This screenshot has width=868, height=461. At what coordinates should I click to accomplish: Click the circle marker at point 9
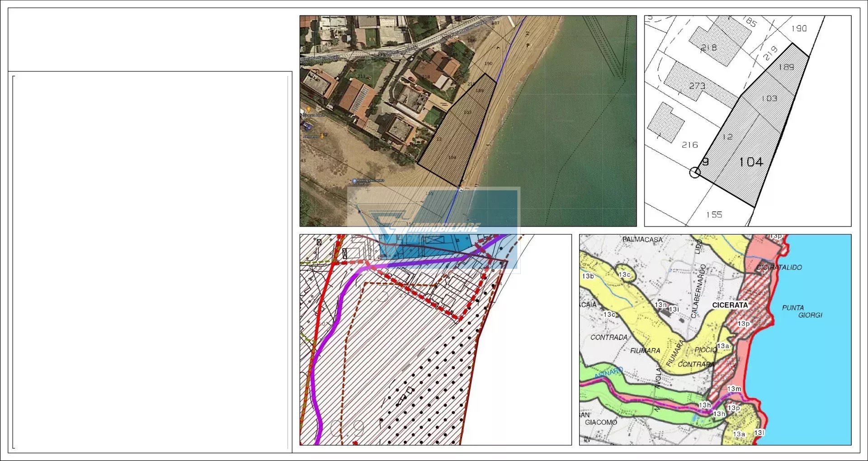click(x=695, y=172)
